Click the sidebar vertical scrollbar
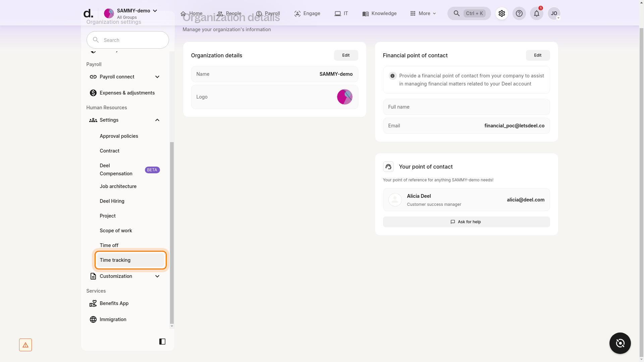644x362 pixels. tap(172, 233)
